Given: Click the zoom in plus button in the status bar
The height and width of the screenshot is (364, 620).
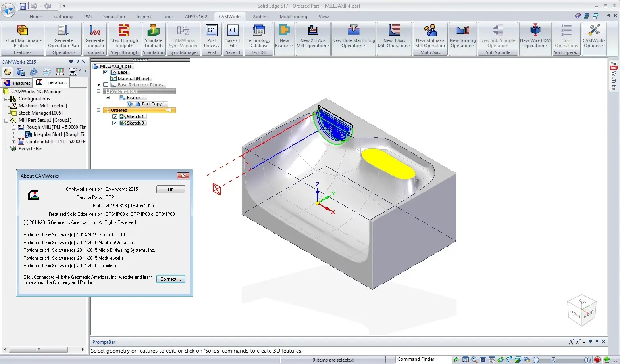Looking at the screenshot, I should point(587,360).
